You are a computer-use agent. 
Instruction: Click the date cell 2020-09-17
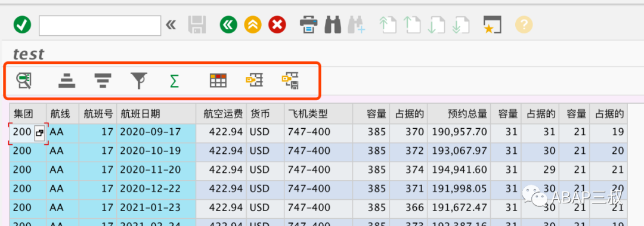(156, 132)
